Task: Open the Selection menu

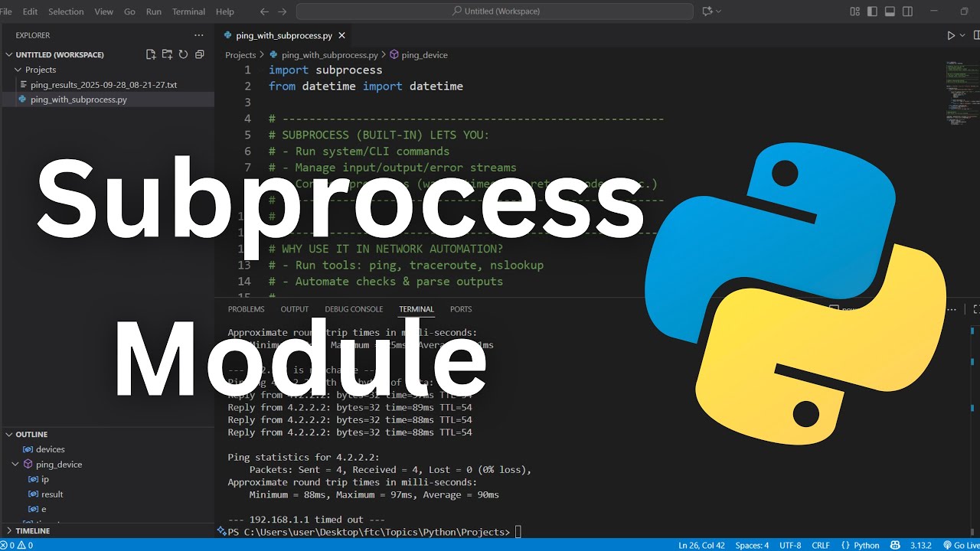Action: [x=66, y=11]
